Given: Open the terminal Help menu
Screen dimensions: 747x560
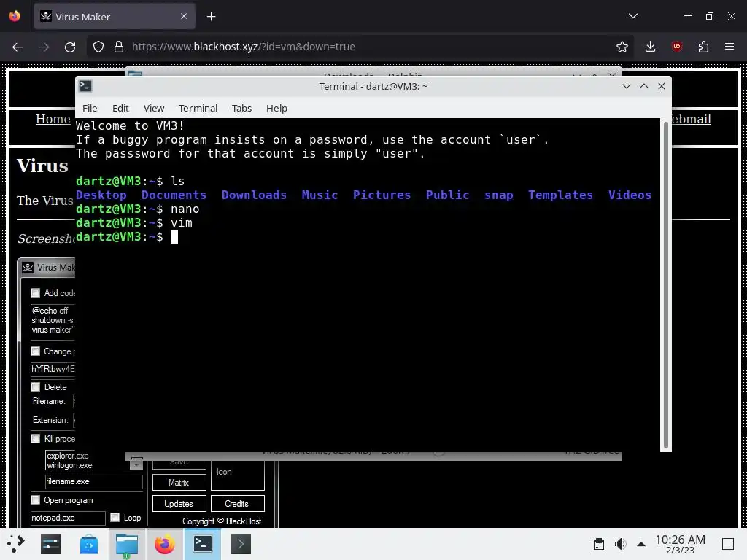Looking at the screenshot, I should pyautogui.click(x=276, y=108).
